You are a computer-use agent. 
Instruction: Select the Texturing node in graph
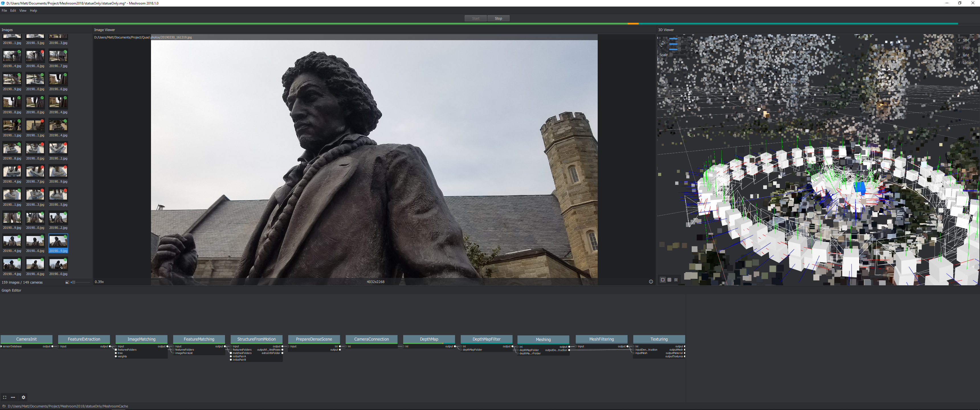659,339
